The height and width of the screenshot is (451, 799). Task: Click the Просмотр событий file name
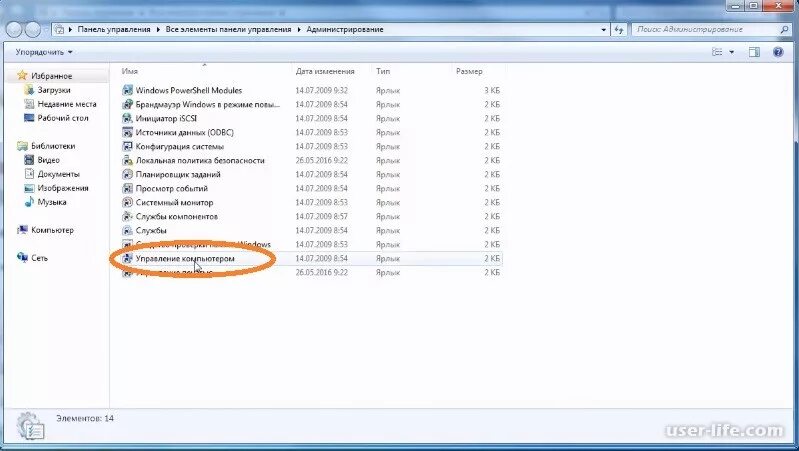click(x=172, y=189)
